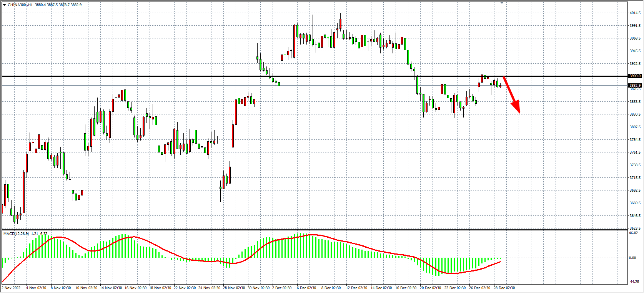Click the red arrowhead tip

tap(519, 113)
